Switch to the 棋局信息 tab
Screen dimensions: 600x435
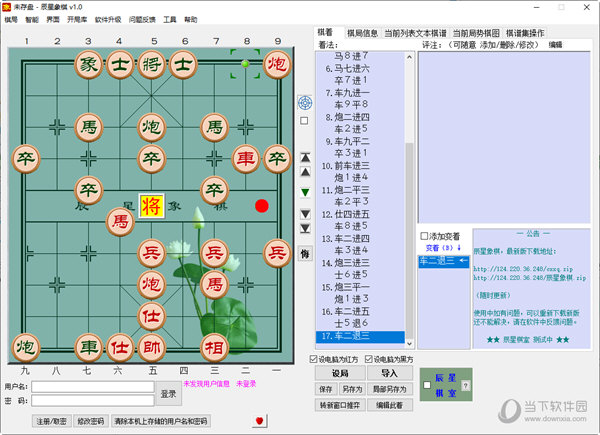[362, 33]
